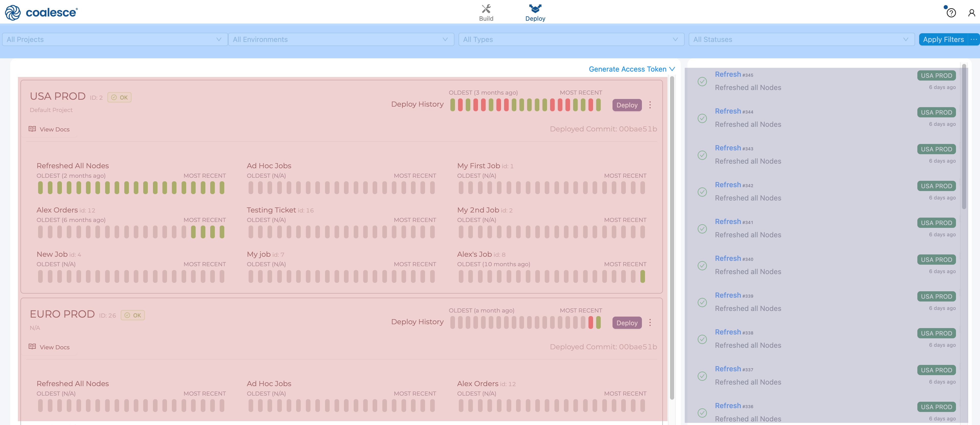Open USA PROD three-dot options menu

(x=650, y=105)
